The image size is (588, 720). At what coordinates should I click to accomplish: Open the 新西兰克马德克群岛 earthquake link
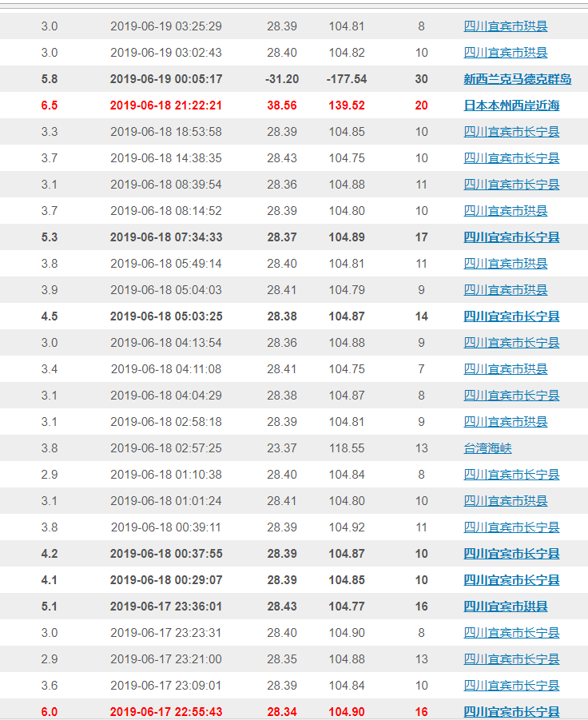click(x=517, y=79)
